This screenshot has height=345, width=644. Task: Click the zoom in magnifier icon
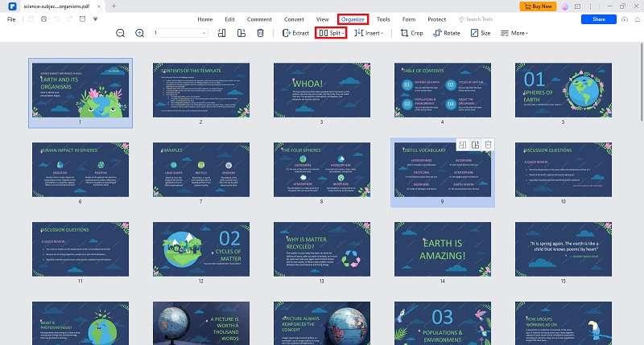tap(139, 33)
